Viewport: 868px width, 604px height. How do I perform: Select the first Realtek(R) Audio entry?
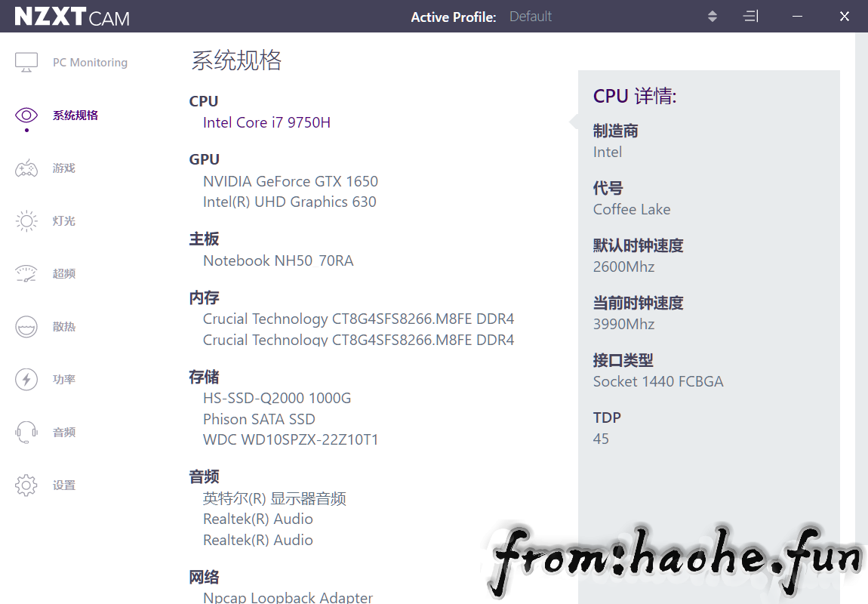(x=257, y=519)
